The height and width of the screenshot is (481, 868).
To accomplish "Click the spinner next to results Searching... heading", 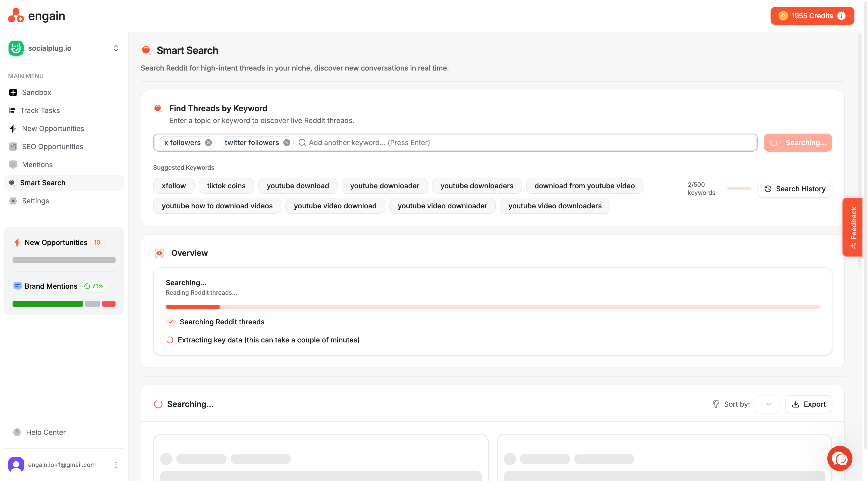I will coord(158,404).
